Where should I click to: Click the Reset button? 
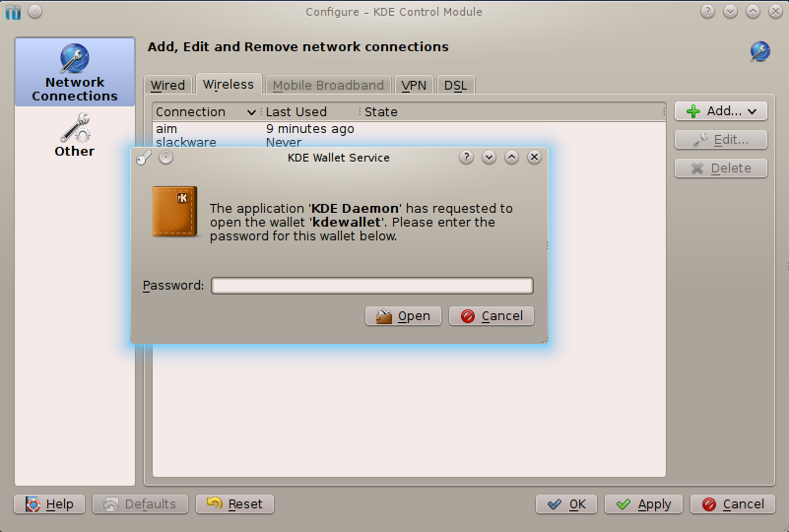234,503
